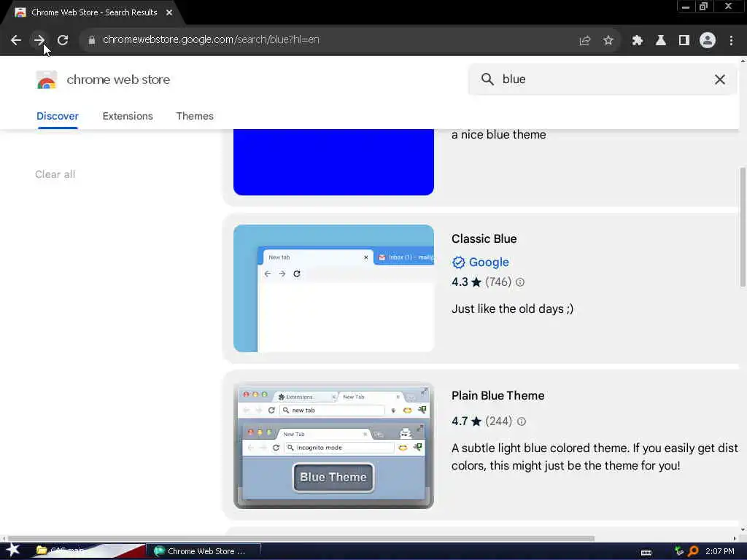Click the Clear all filters link
Image resolution: width=747 pixels, height=560 pixels.
point(55,174)
